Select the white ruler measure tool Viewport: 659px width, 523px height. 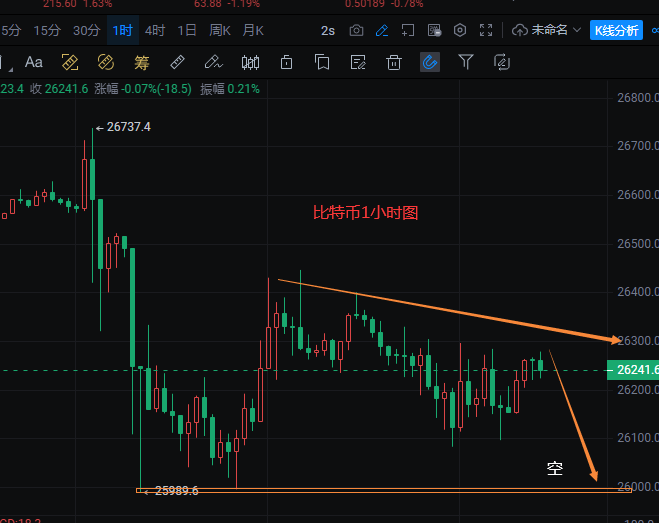click(177, 62)
